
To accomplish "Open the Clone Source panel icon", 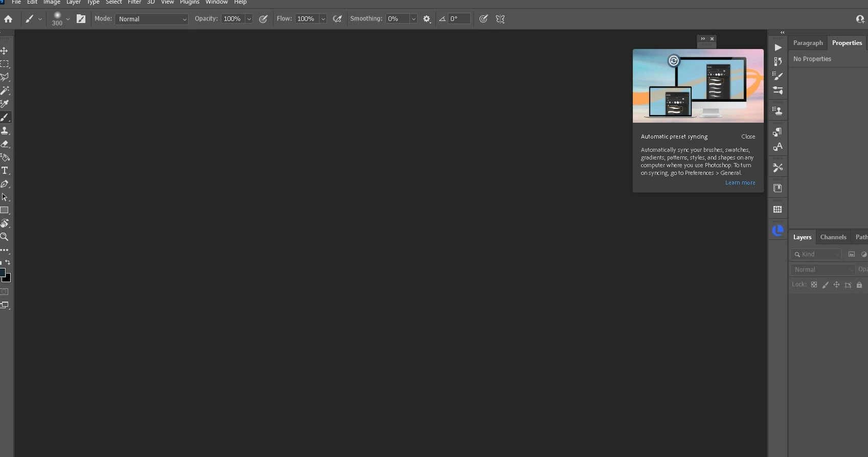I will click(x=778, y=110).
